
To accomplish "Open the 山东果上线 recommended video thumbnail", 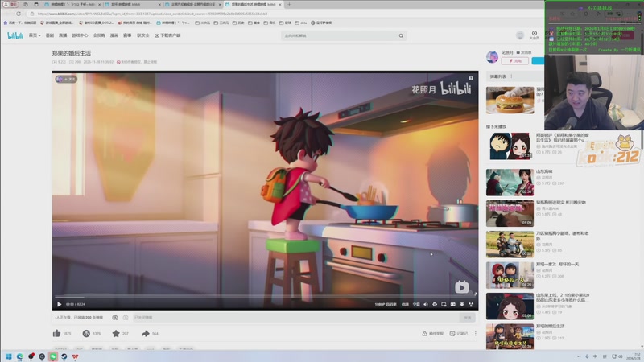I will click(510, 306).
